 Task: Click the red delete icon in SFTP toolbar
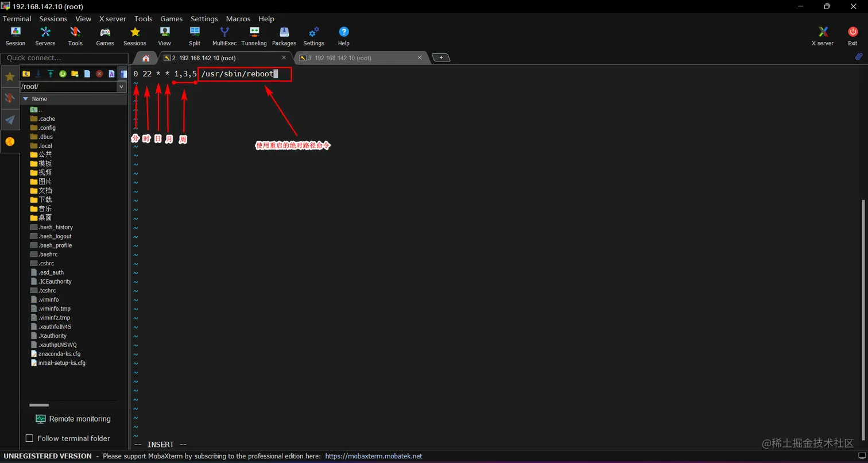pyautogui.click(x=99, y=74)
